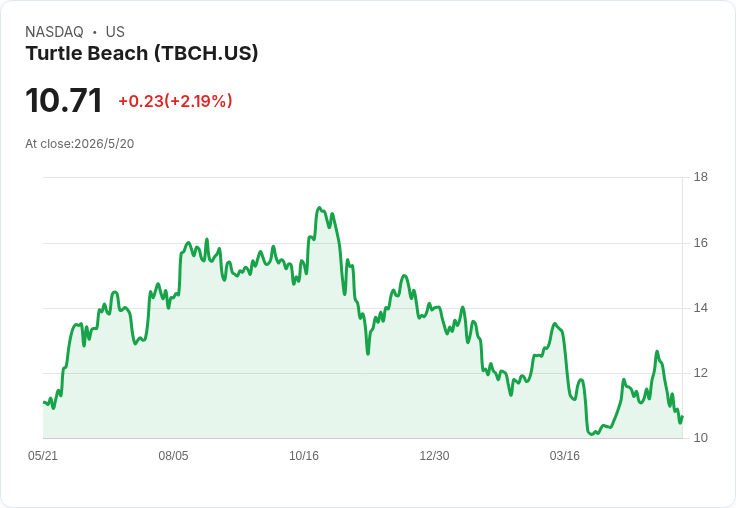
Task: Click the chart's highest peak above 17
Action: [x=319, y=208]
